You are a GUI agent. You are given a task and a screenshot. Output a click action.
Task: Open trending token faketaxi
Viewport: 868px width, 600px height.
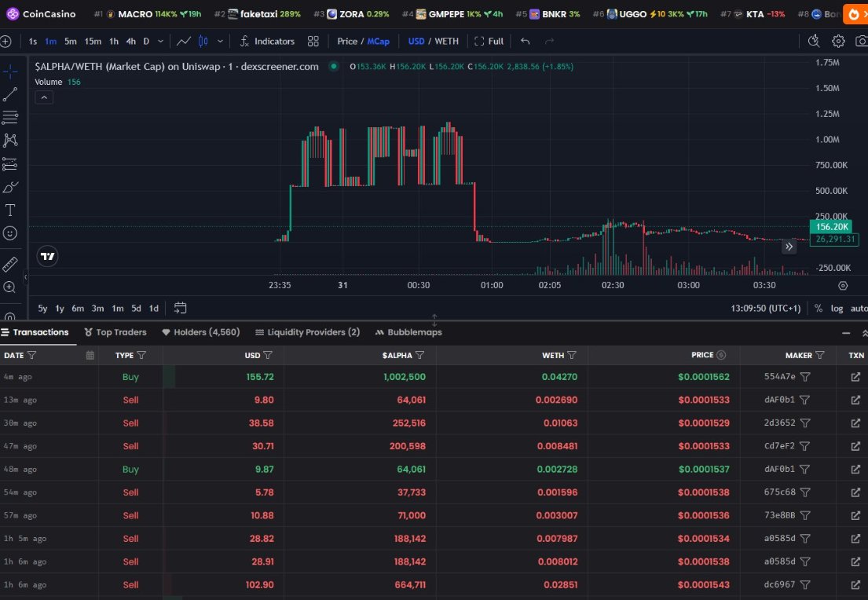tap(258, 14)
